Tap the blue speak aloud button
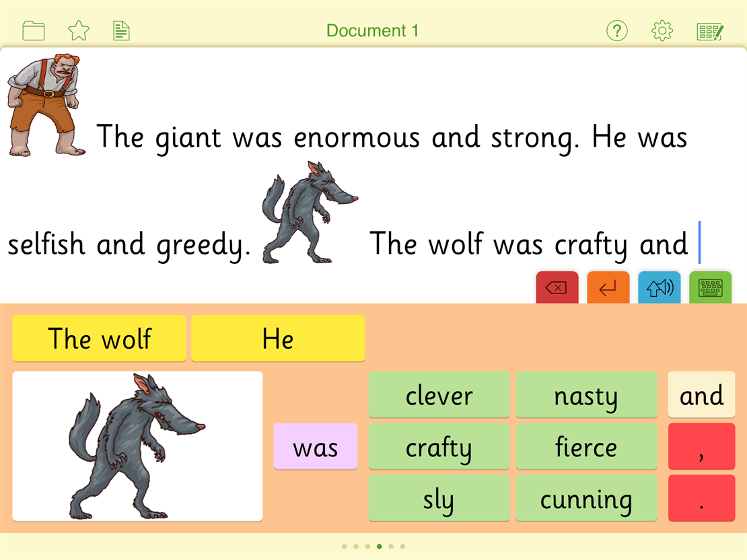 tap(659, 288)
